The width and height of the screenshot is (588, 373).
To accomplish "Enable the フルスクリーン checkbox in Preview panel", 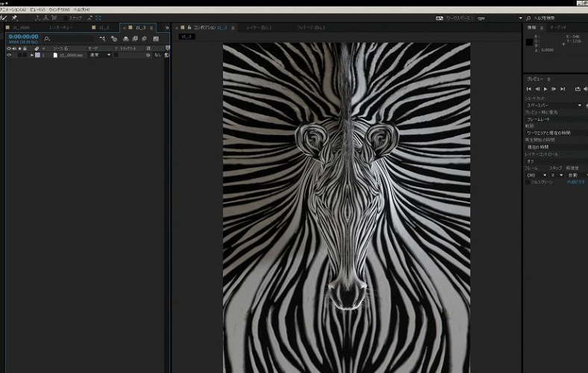I will pos(528,182).
